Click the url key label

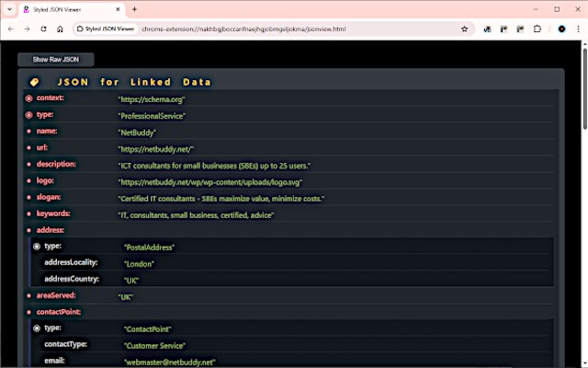click(x=42, y=147)
